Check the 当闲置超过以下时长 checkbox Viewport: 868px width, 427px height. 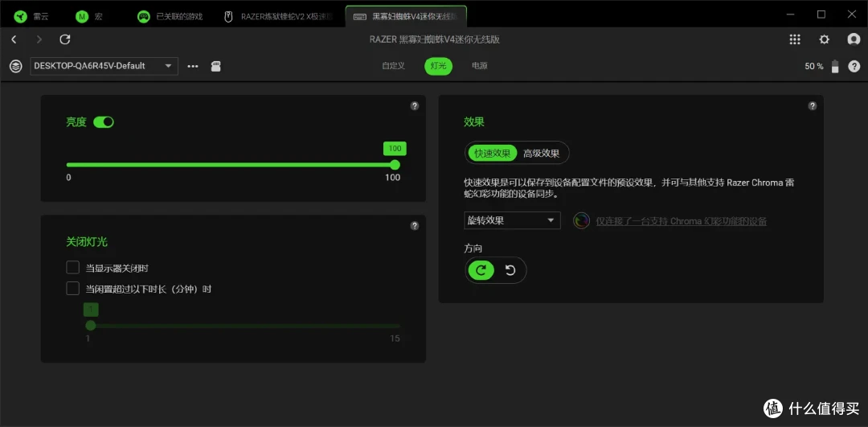[72, 289]
